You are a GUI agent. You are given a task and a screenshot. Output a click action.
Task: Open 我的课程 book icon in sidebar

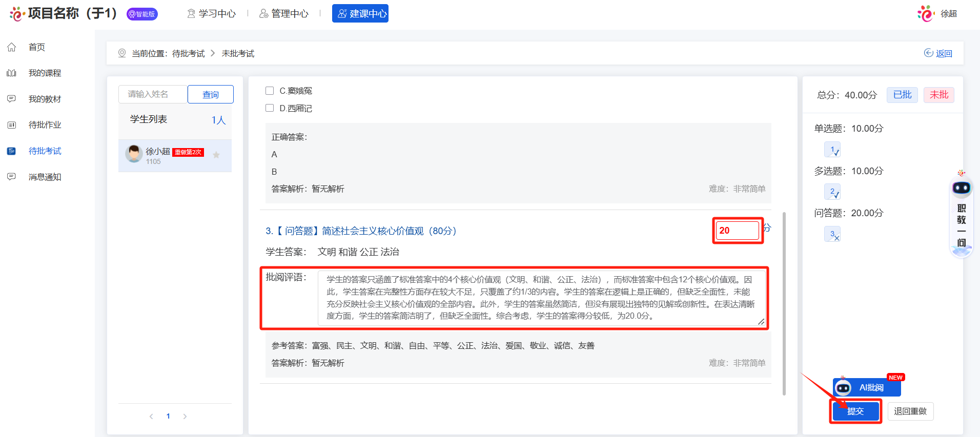[12, 73]
